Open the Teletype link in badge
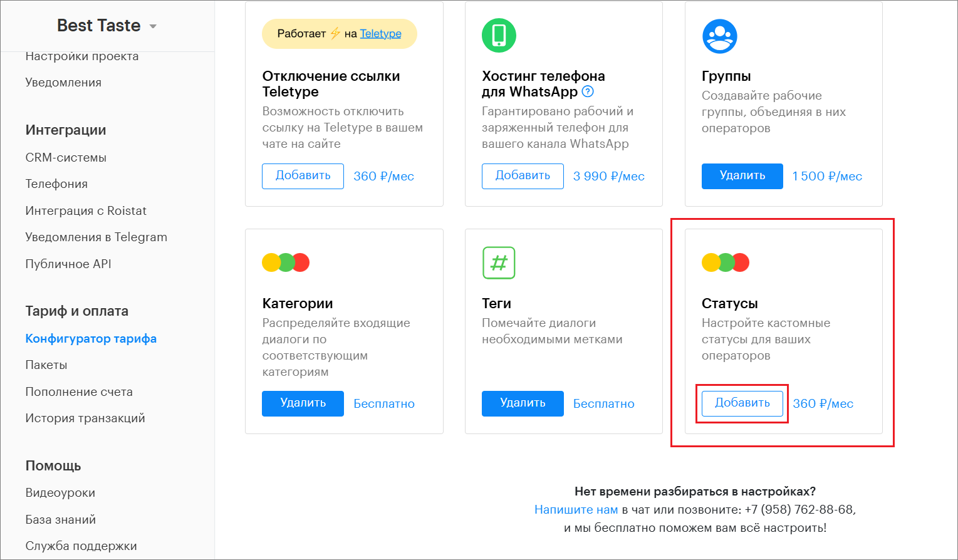958x560 pixels. (380, 34)
